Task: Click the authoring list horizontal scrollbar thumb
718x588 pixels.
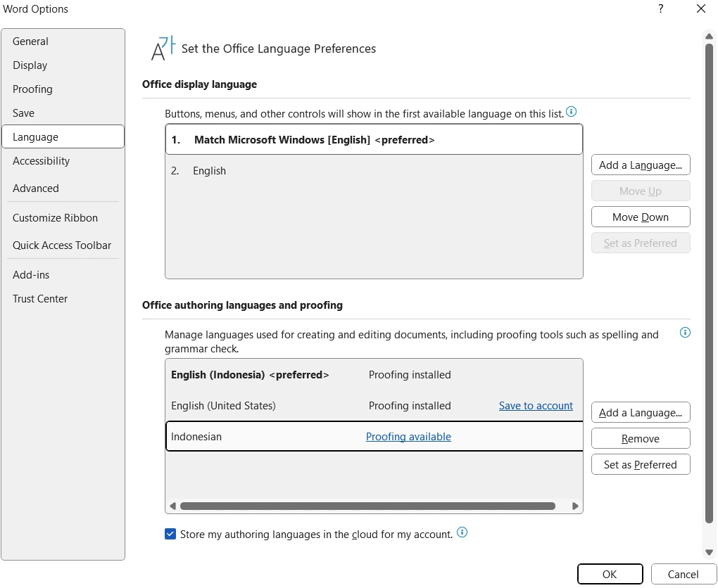Action: point(367,506)
